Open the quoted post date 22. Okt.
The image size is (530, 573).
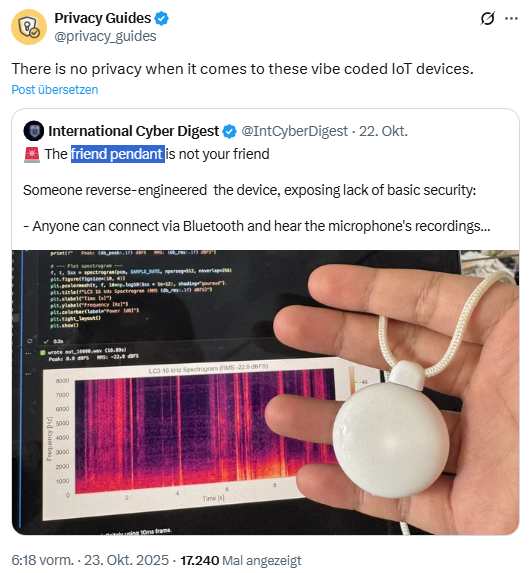tap(383, 131)
